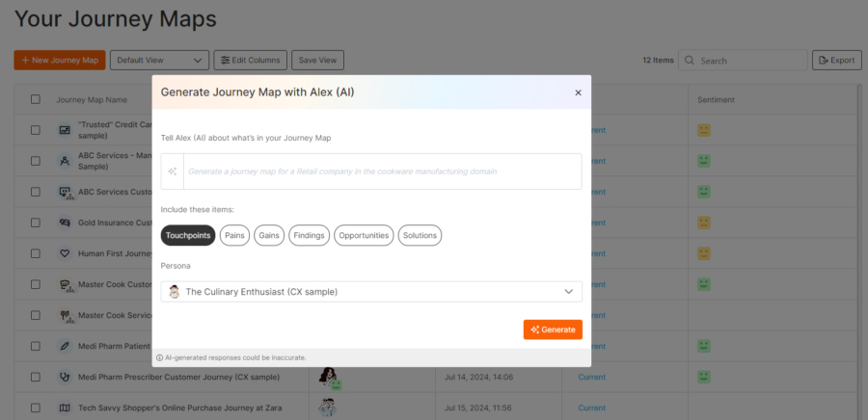Click the sentiment face in Medi Pharm Prescriber row

tap(704, 377)
